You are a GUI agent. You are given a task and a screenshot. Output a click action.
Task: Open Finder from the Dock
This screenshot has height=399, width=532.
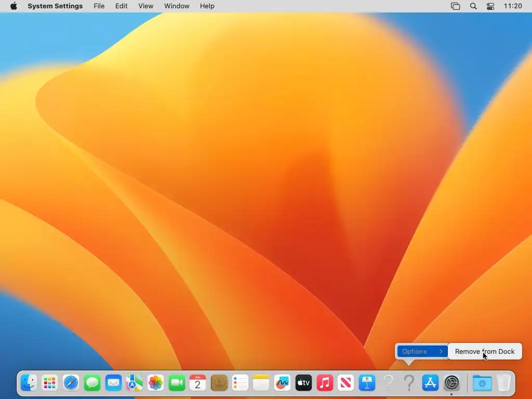29,383
